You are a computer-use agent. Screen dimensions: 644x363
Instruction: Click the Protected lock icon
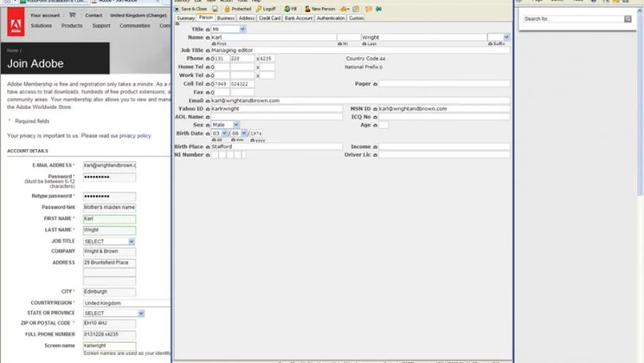[x=227, y=9]
